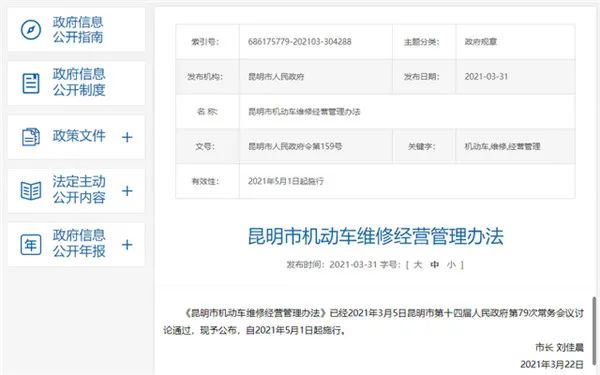Click the publish date 2021-03-31 in table
600x375 pixels.
486,77
